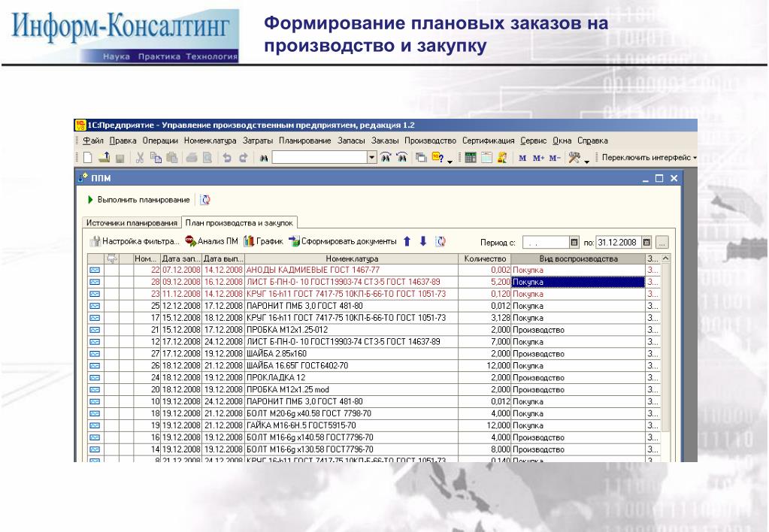This screenshot has height=532, width=769.
Task: Click the find previous binoculars icon
Action: pos(401,157)
